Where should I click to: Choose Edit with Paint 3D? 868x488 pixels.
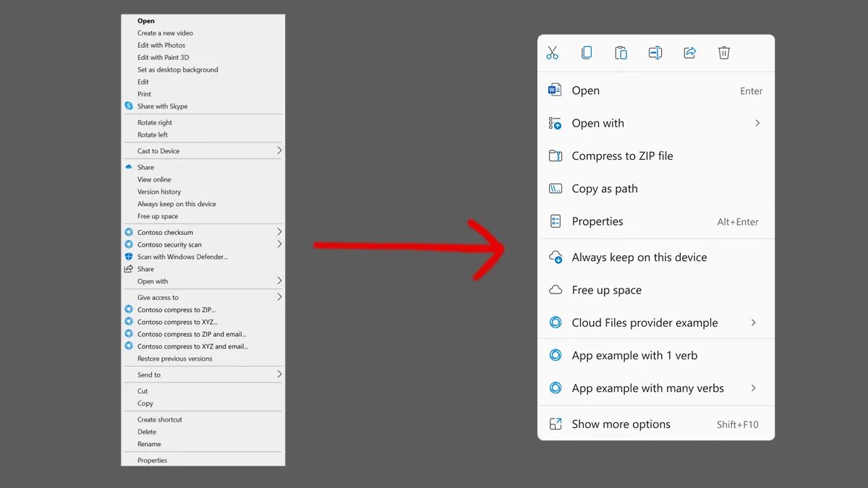[163, 58]
